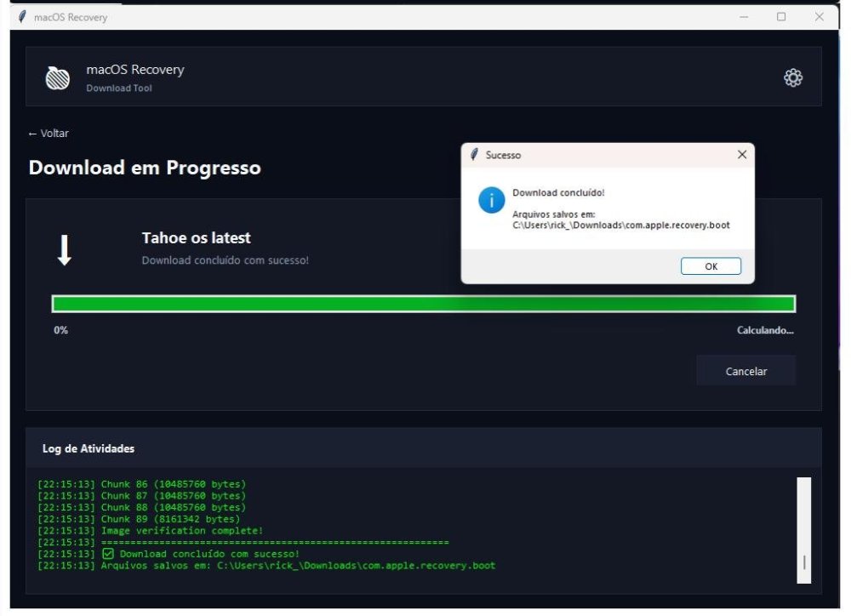
Task: Maximize the macOS Recovery window
Action: tap(781, 17)
